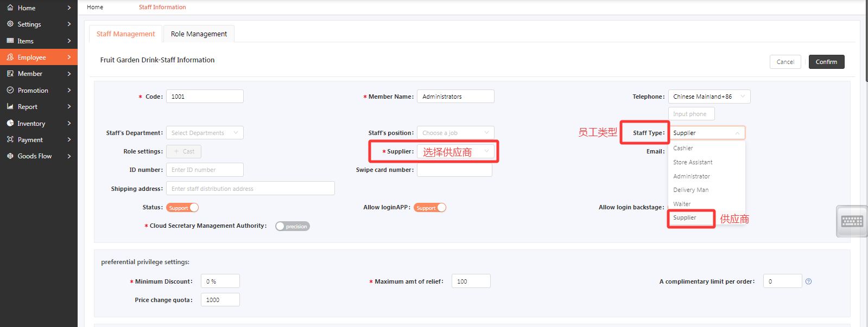Open the Staff's Department dropdown
The width and height of the screenshot is (868, 327).
click(205, 133)
